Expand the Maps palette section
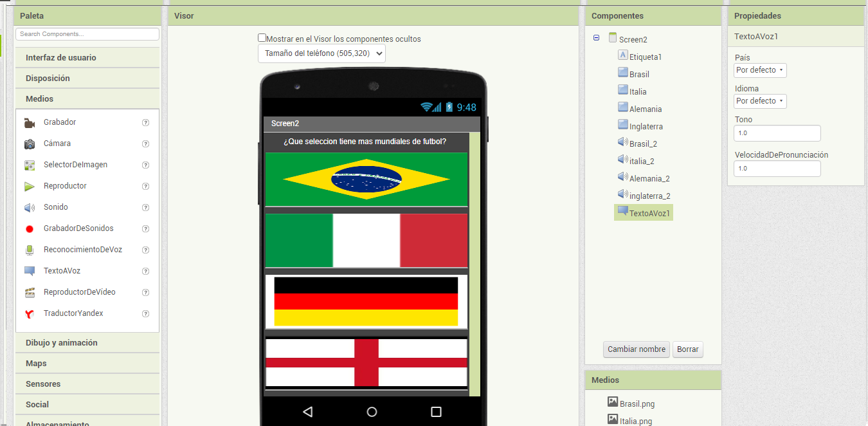868x426 pixels. (87, 363)
